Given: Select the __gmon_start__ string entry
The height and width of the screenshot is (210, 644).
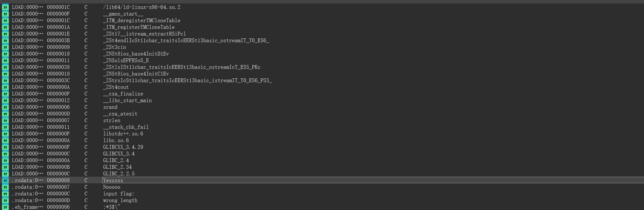Looking at the screenshot, I should (123, 14).
